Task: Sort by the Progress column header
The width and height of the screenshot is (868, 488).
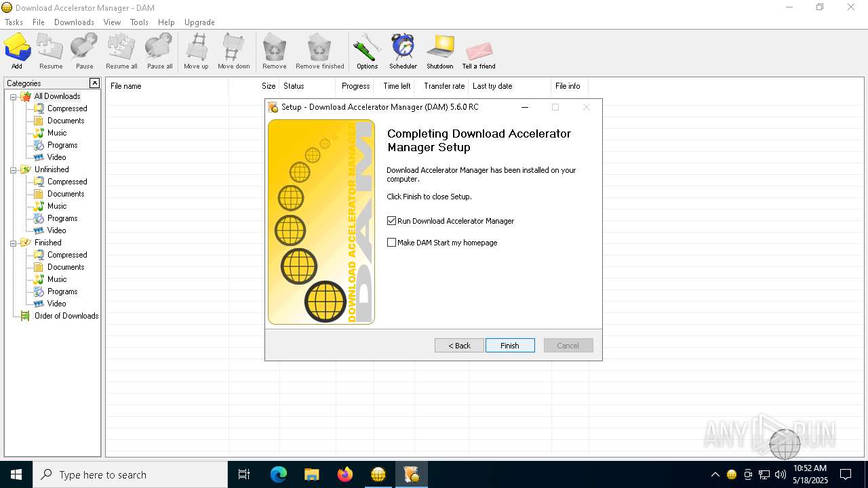Action: 355,86
